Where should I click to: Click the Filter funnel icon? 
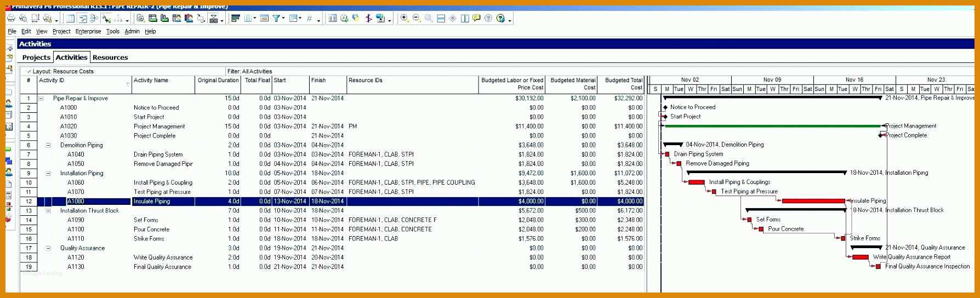click(277, 19)
